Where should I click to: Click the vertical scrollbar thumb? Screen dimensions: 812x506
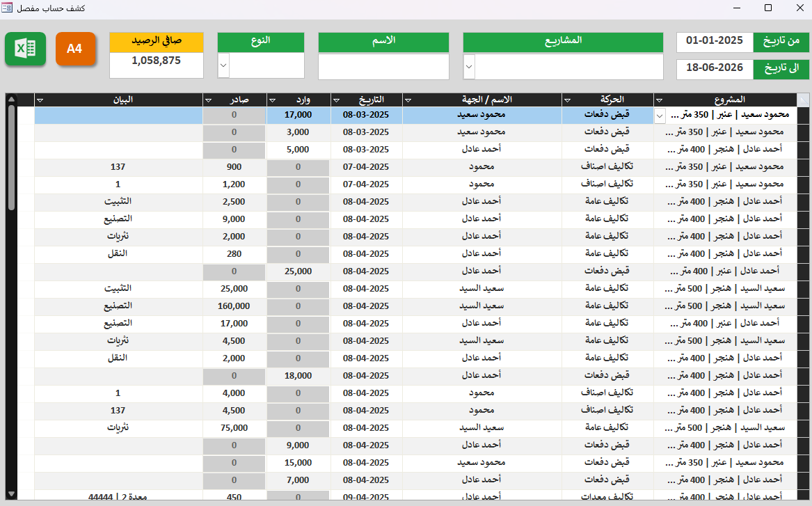[11, 157]
